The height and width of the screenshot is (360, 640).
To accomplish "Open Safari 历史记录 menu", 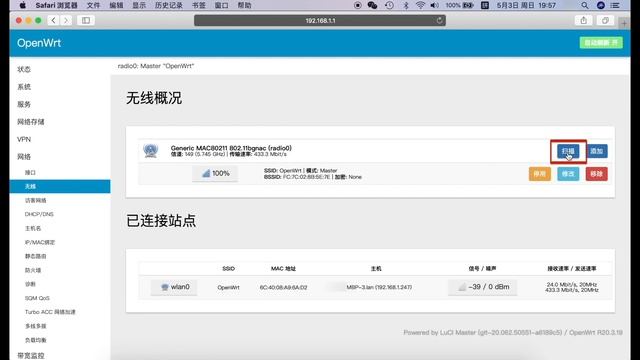I will [x=169, y=5].
